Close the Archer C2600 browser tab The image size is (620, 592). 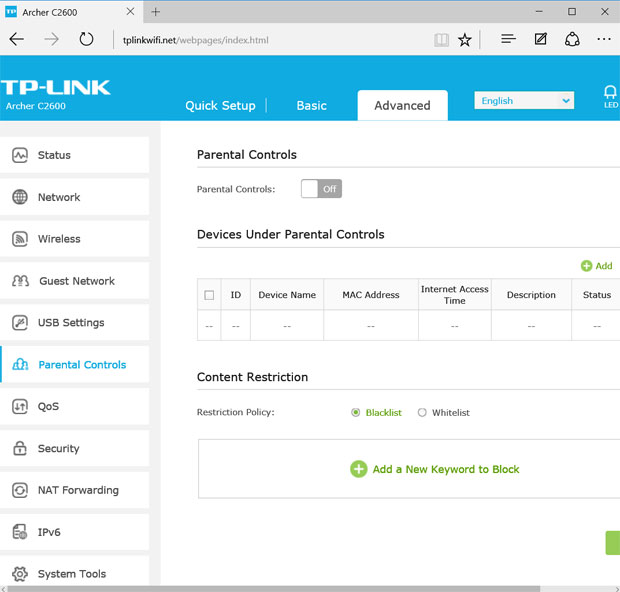[x=130, y=12]
